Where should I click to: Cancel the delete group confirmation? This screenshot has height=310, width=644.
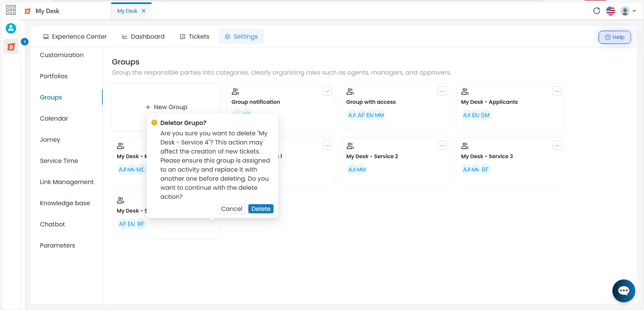click(x=232, y=209)
